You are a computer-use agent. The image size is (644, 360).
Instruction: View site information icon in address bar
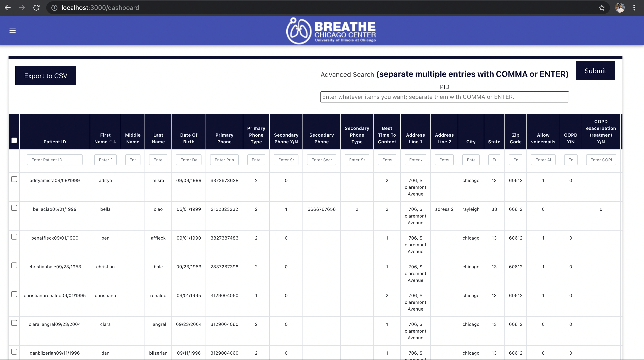54,8
